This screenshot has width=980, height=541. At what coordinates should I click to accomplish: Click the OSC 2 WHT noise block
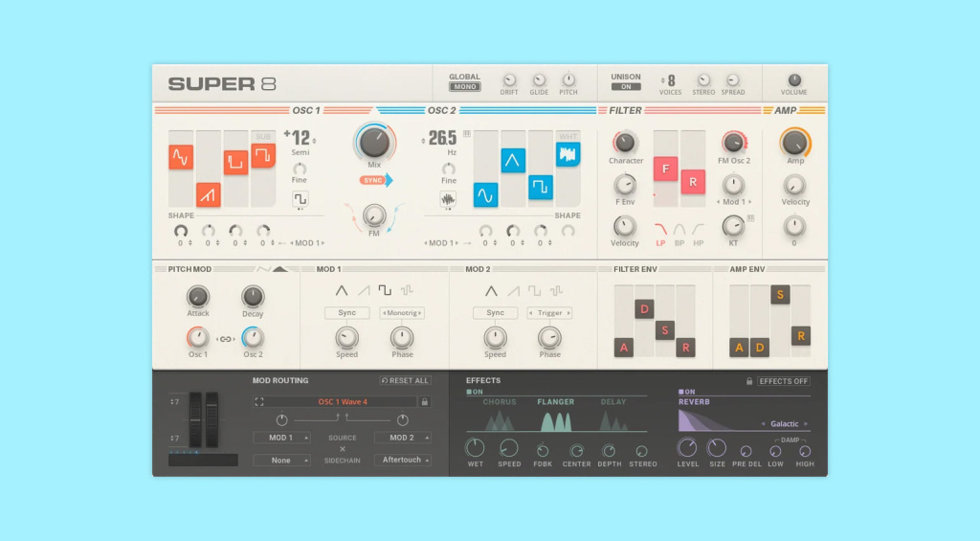point(568,154)
